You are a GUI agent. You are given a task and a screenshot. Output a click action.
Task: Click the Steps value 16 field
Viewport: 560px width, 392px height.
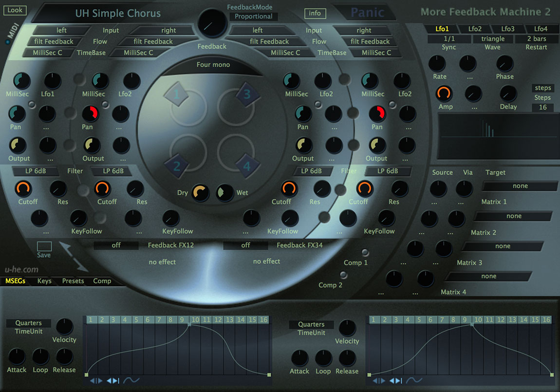coord(542,107)
